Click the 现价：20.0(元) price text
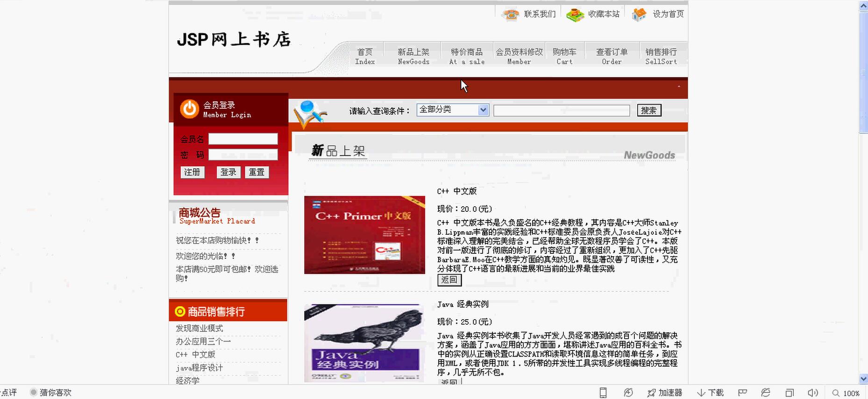The width and height of the screenshot is (868, 399). click(465, 209)
